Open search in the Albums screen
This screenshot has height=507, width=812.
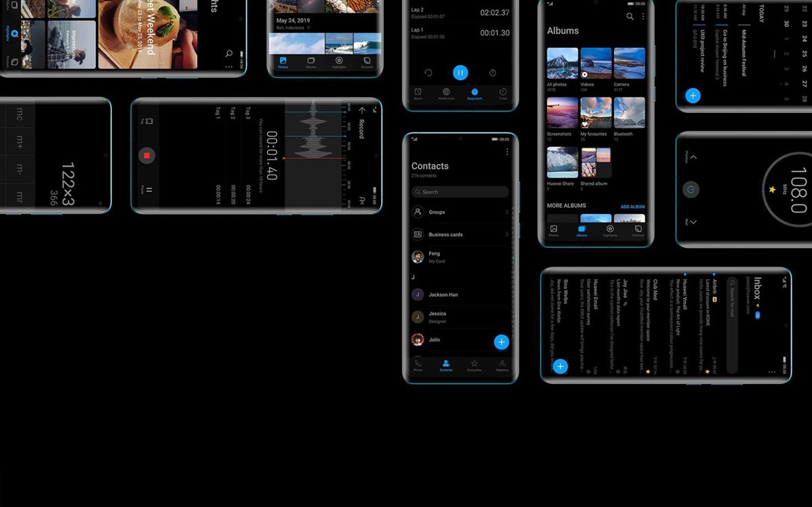point(630,16)
